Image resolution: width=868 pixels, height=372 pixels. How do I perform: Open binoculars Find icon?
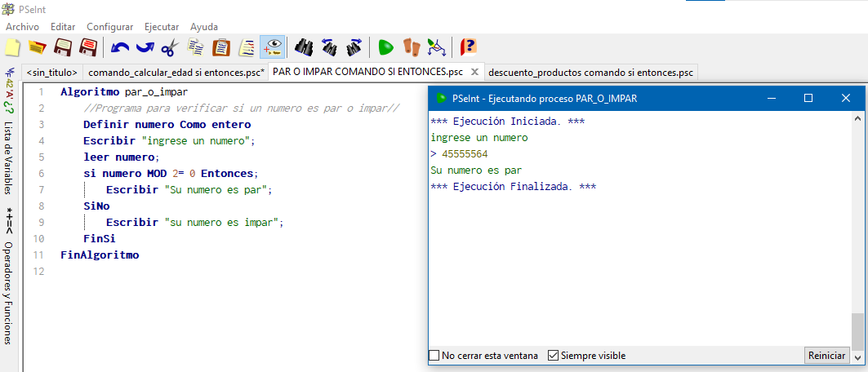(304, 47)
